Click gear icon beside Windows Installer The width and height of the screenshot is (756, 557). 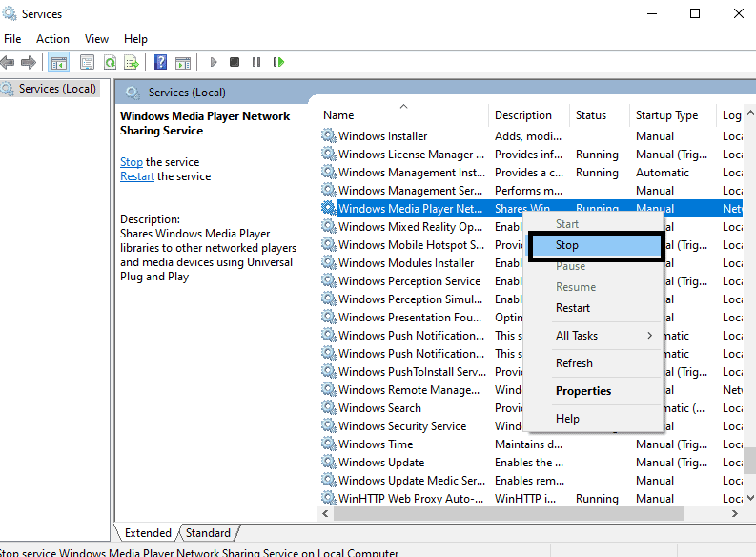tap(329, 135)
